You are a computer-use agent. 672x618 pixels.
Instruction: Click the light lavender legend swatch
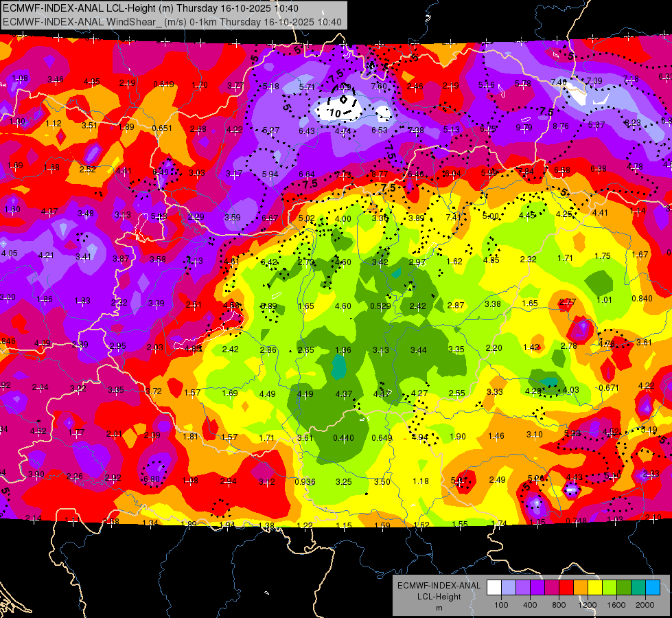click(x=508, y=588)
